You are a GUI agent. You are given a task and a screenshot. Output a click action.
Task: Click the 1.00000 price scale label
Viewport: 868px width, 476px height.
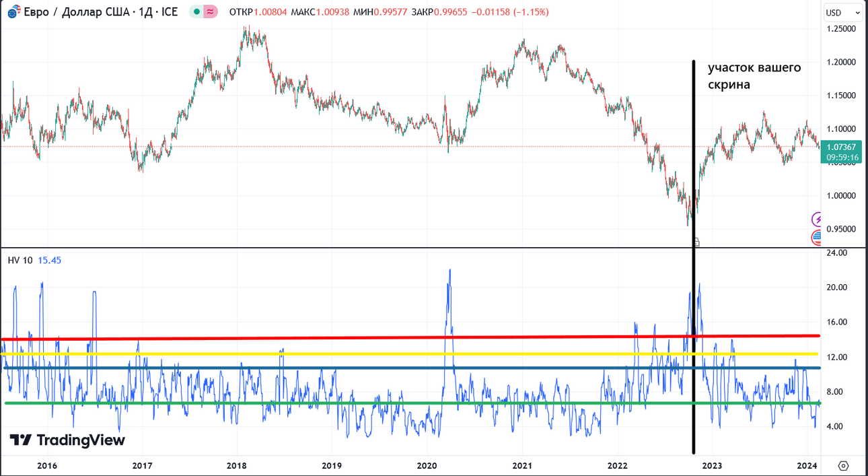point(842,195)
